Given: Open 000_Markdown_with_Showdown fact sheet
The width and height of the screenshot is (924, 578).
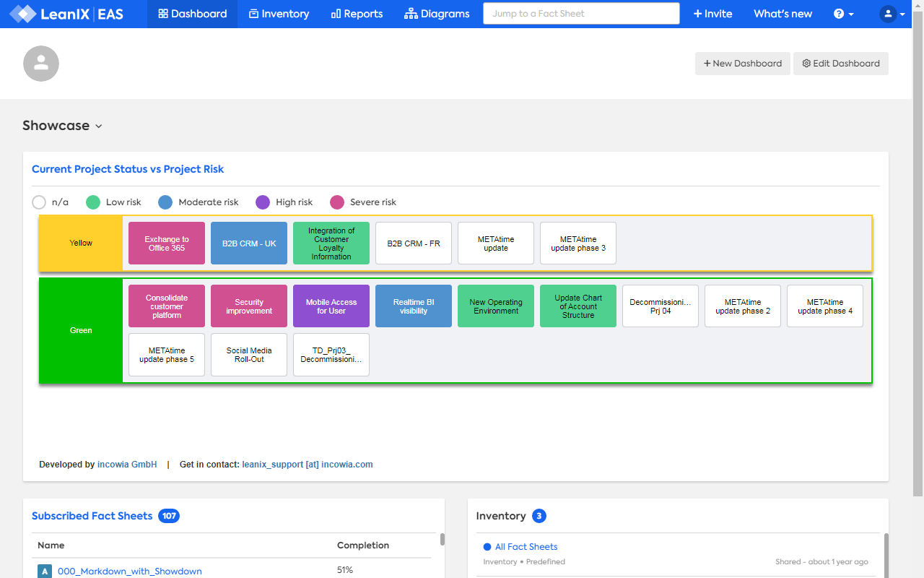Looking at the screenshot, I should [130, 571].
